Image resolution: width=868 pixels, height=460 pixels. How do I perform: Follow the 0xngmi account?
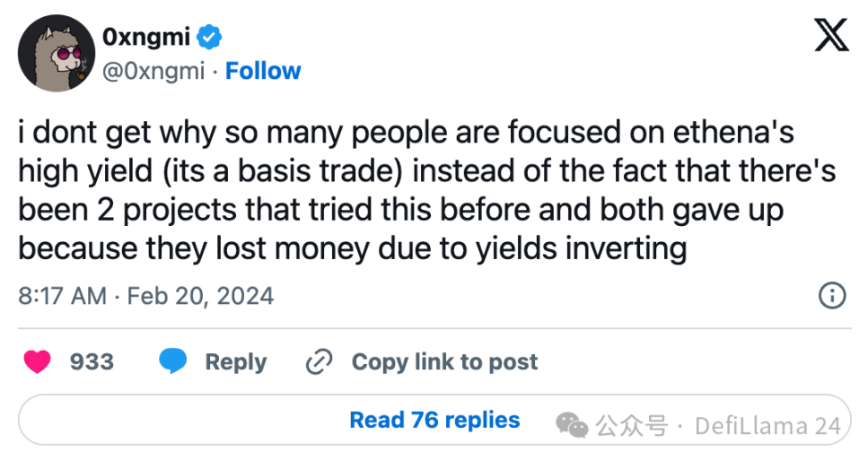(x=263, y=71)
